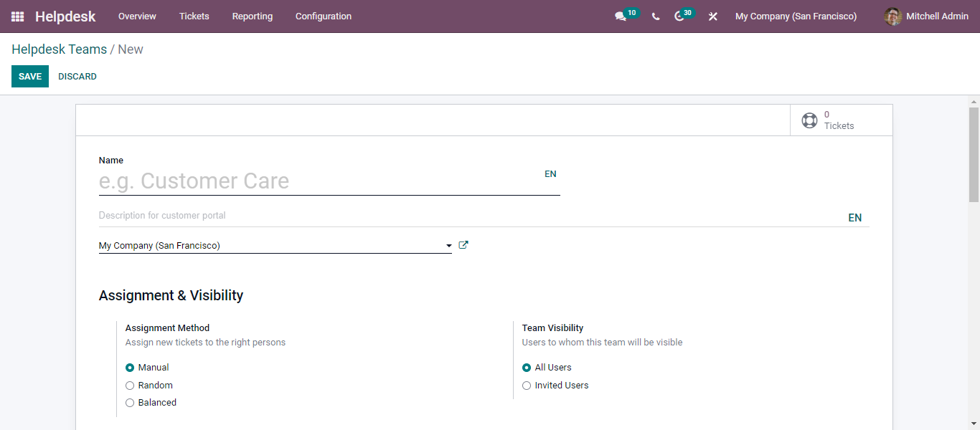Click EN translate button for Description
980x430 pixels.
(x=854, y=218)
